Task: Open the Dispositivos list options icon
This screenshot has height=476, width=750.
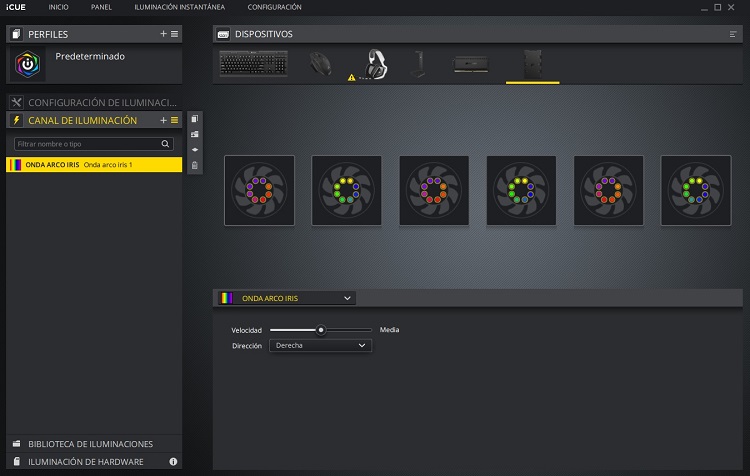Action: pyautogui.click(x=733, y=34)
